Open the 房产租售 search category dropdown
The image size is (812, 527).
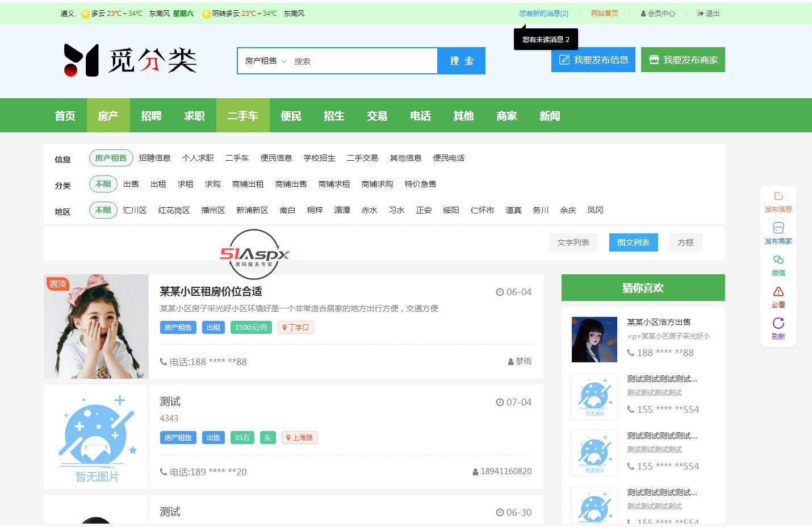(x=266, y=61)
